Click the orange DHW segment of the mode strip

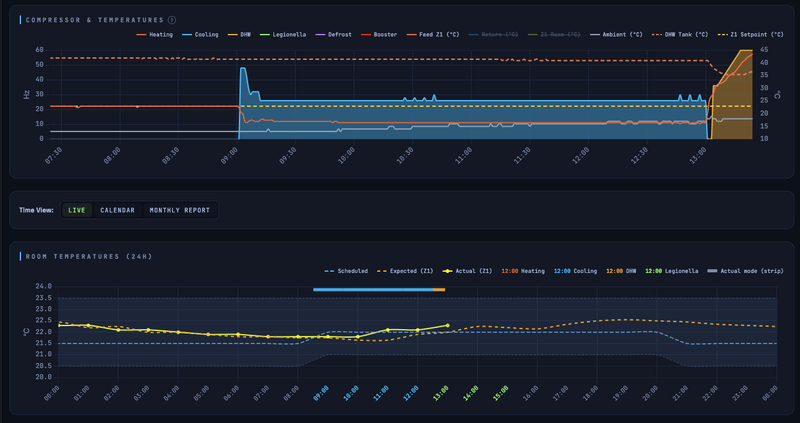pyautogui.click(x=439, y=290)
